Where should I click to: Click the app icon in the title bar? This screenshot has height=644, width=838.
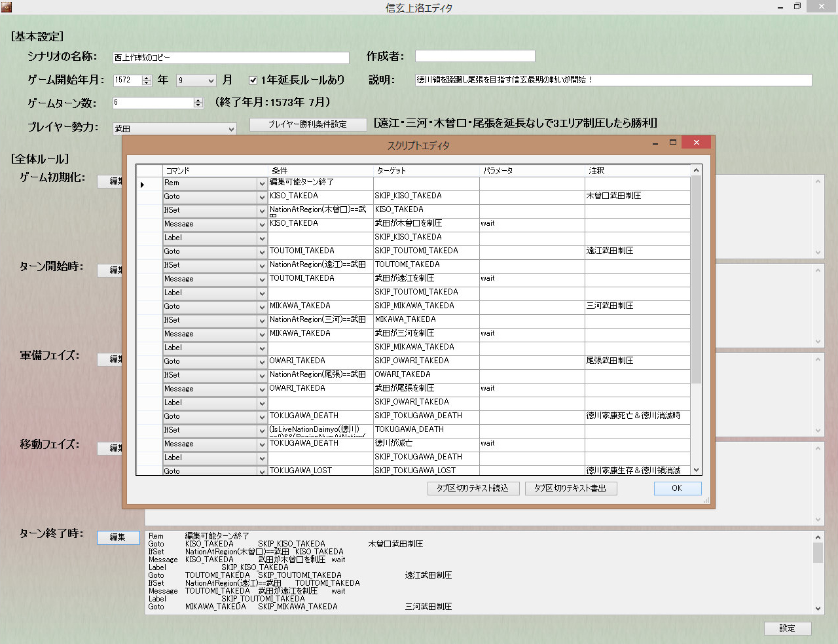6,7
